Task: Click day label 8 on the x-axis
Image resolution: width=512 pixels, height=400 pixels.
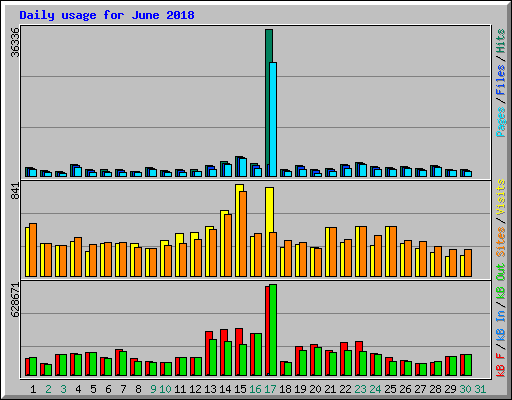Action: pyautogui.click(x=138, y=389)
